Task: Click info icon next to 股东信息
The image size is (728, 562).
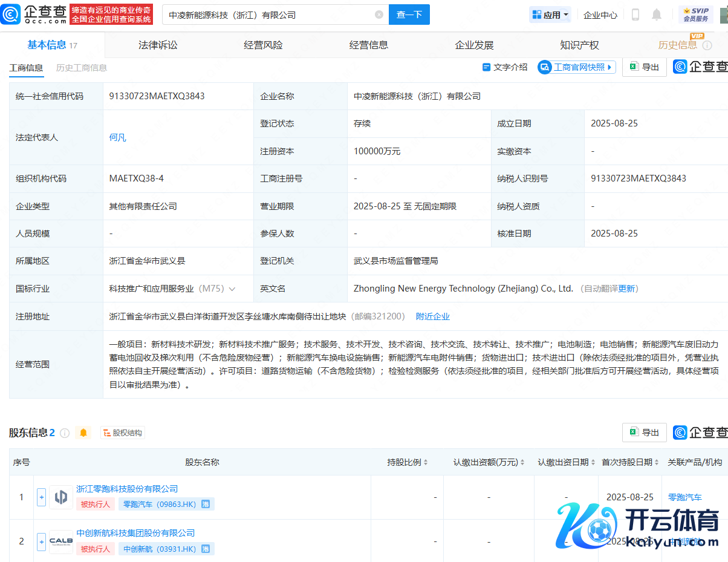Action: (x=65, y=433)
